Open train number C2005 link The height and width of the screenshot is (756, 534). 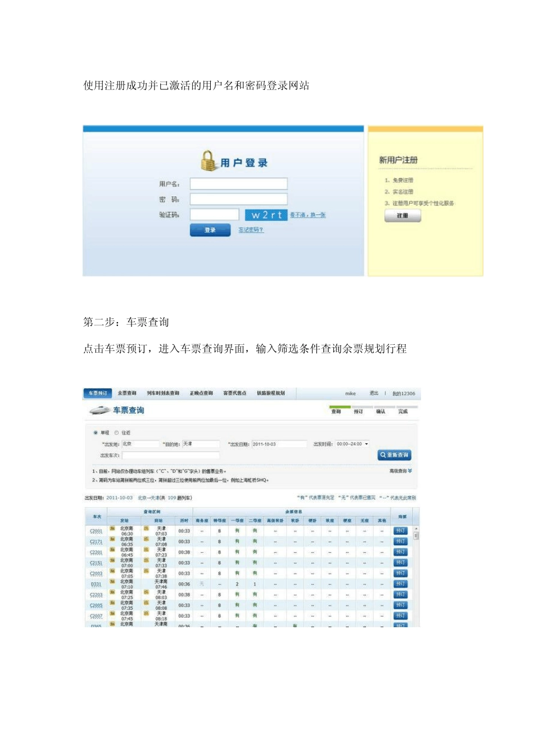(x=96, y=605)
